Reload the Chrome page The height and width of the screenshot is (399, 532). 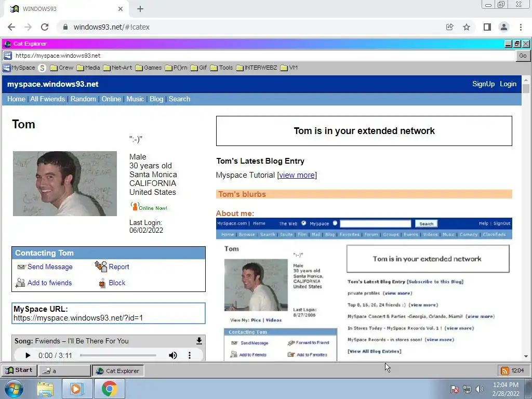(x=45, y=27)
